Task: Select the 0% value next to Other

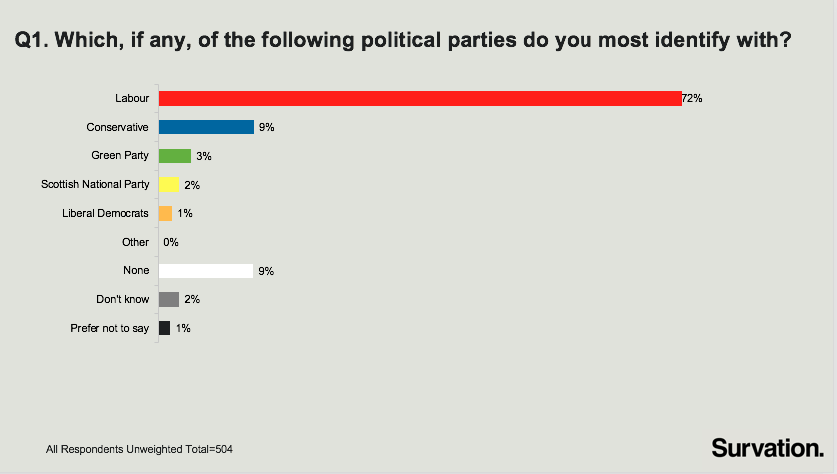Action: (x=171, y=242)
